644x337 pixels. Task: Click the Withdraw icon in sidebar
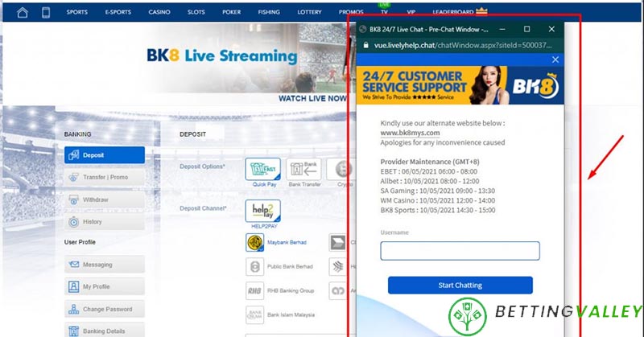(74, 200)
